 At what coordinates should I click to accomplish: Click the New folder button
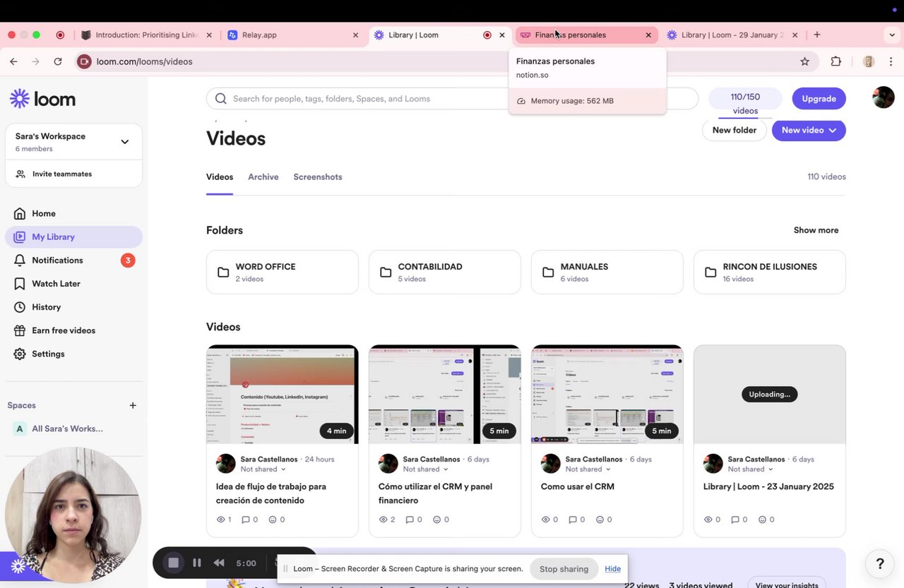734,130
